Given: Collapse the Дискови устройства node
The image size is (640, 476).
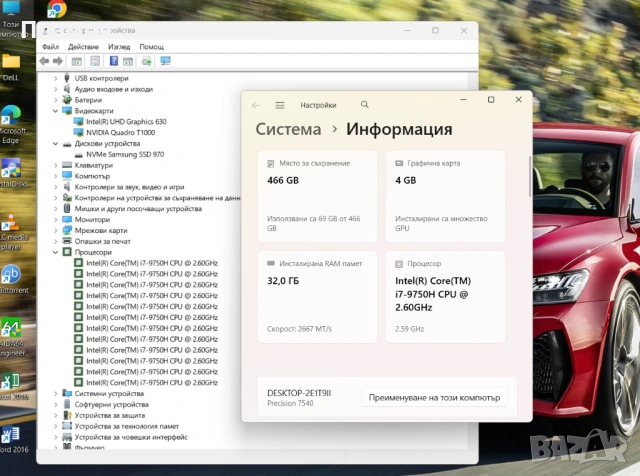Looking at the screenshot, I should tap(56, 143).
